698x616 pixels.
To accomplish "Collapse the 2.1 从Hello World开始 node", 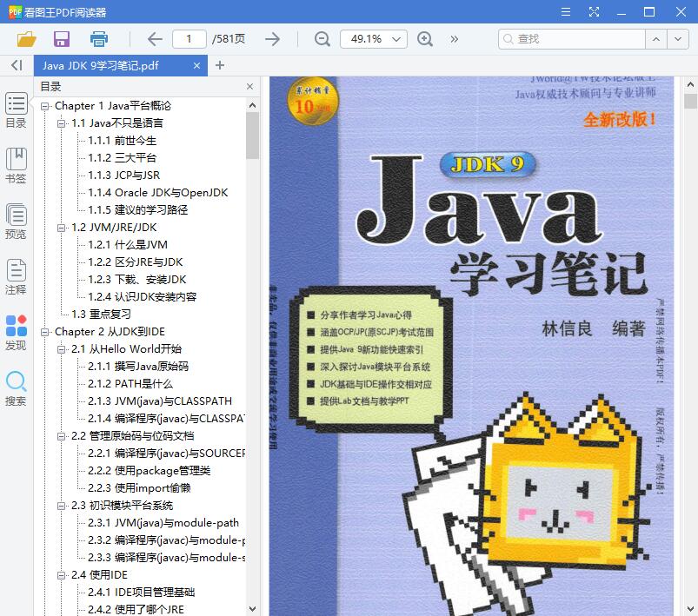I will pyautogui.click(x=61, y=349).
